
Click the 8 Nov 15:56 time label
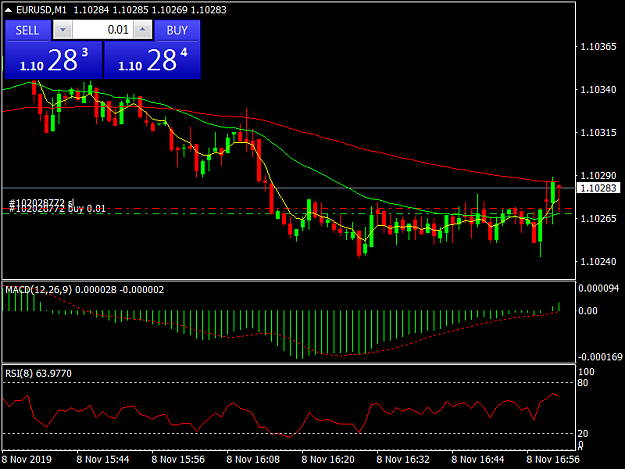coord(178,459)
